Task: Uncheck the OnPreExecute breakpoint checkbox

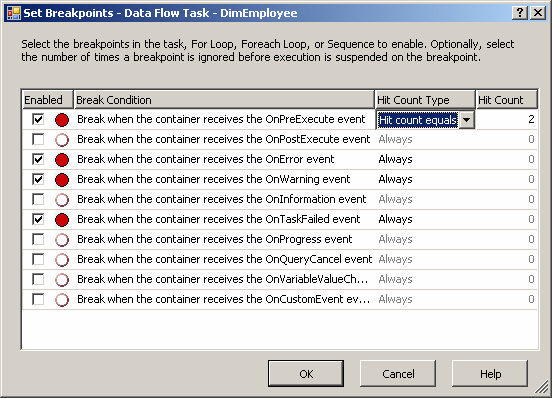Action: 38,119
